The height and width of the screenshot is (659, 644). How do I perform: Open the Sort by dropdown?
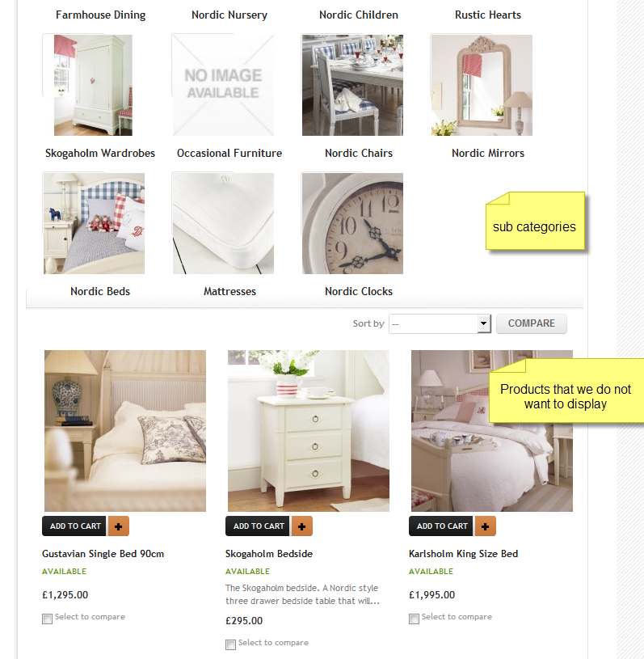(440, 323)
